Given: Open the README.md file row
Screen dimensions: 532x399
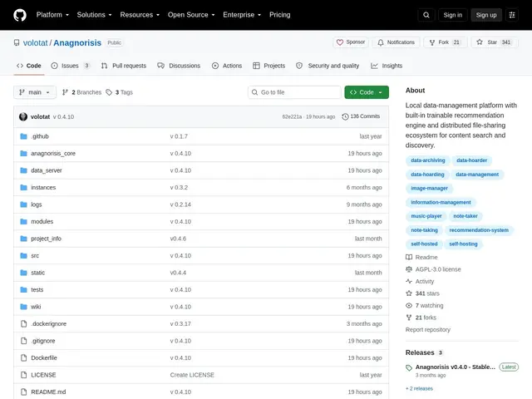Looking at the screenshot, I should tap(201, 392).
